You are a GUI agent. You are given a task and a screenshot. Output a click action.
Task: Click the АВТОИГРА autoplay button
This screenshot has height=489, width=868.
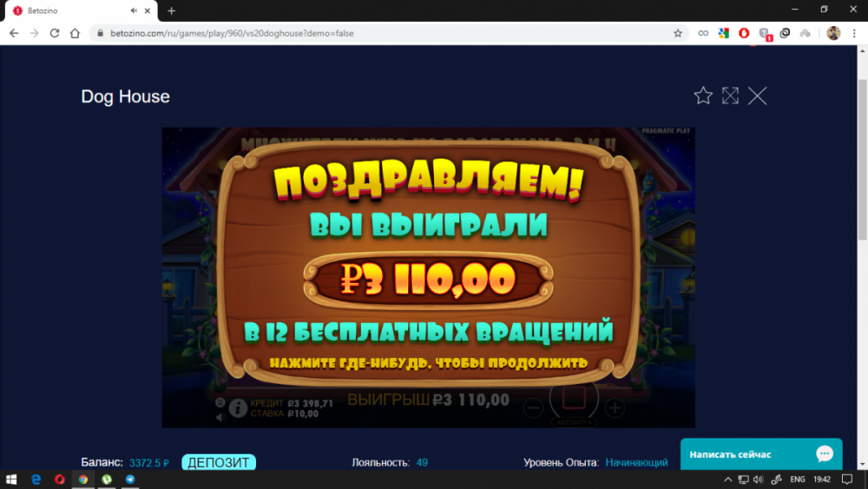(x=574, y=422)
